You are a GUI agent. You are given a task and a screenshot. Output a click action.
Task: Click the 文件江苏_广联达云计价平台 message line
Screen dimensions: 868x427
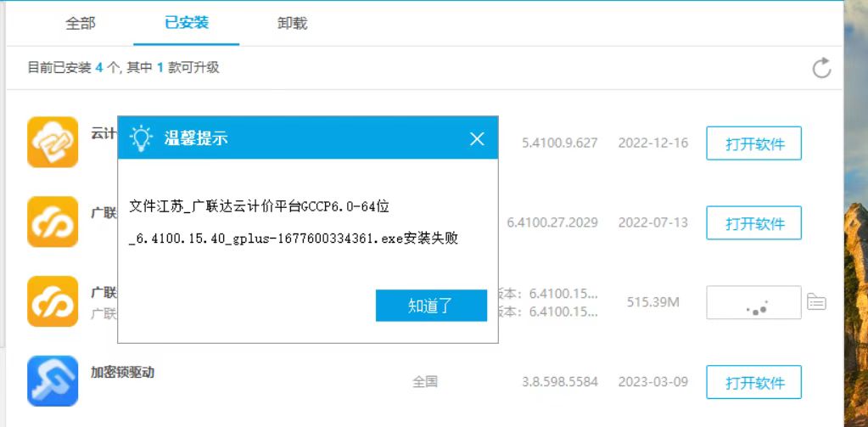(x=260, y=206)
